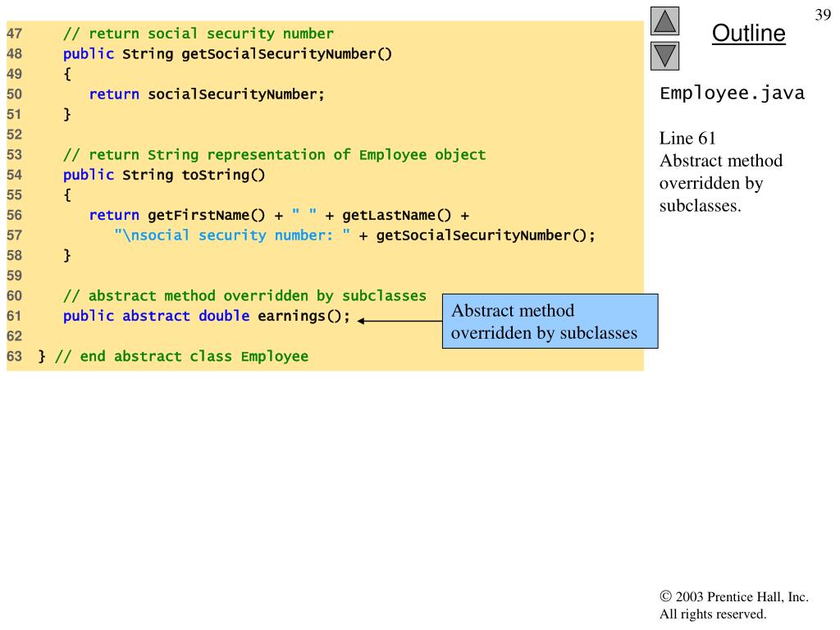Image resolution: width=840 pixels, height=630 pixels.
Task: Click 'public abstract double earnings();' code
Action: [206, 316]
